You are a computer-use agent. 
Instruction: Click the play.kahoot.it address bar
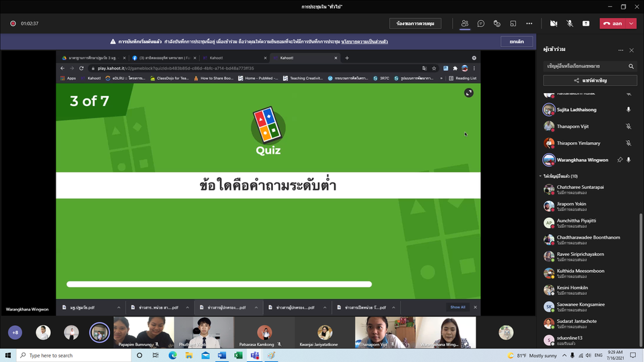pos(255,68)
